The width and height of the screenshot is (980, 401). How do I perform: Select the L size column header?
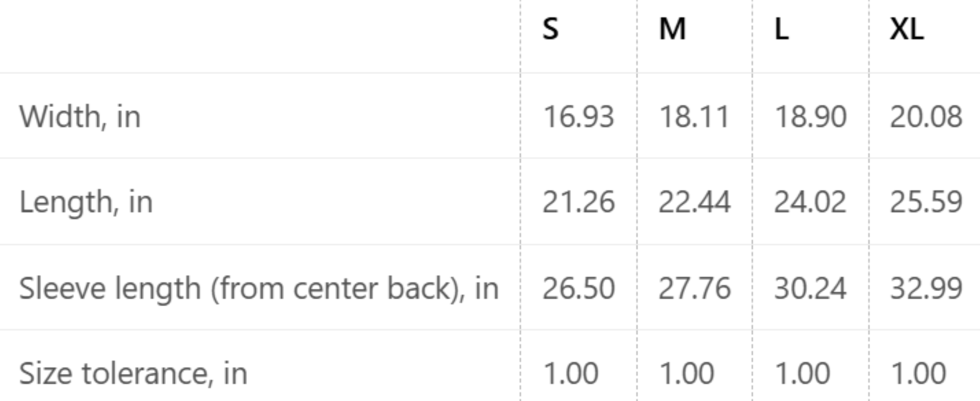(782, 29)
